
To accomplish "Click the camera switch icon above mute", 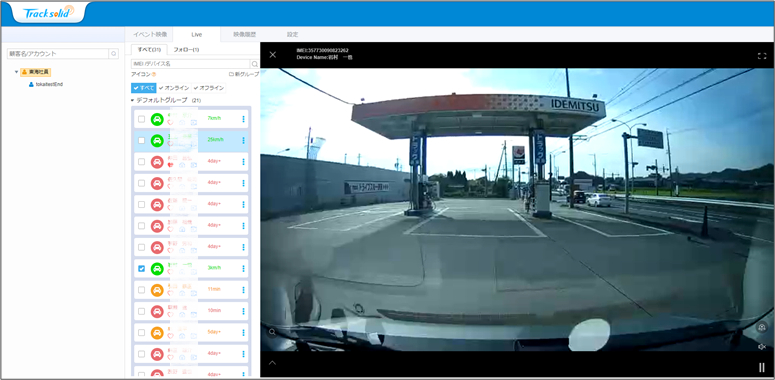I will click(762, 327).
